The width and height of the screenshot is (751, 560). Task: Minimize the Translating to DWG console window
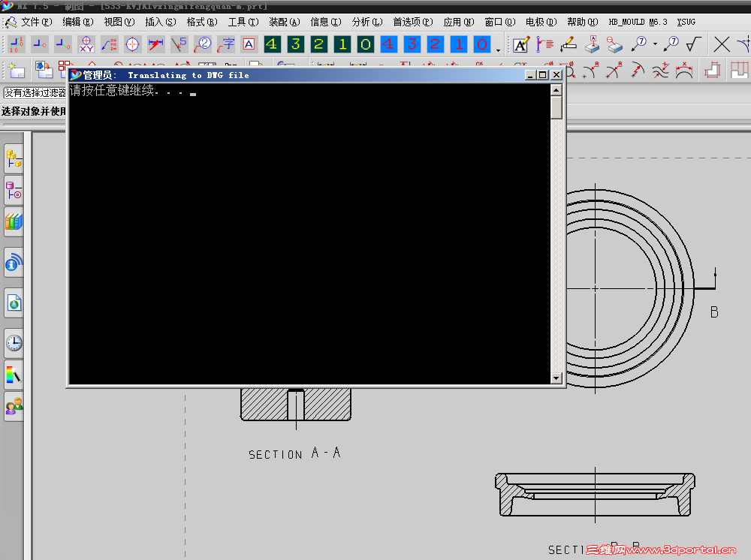coord(530,75)
